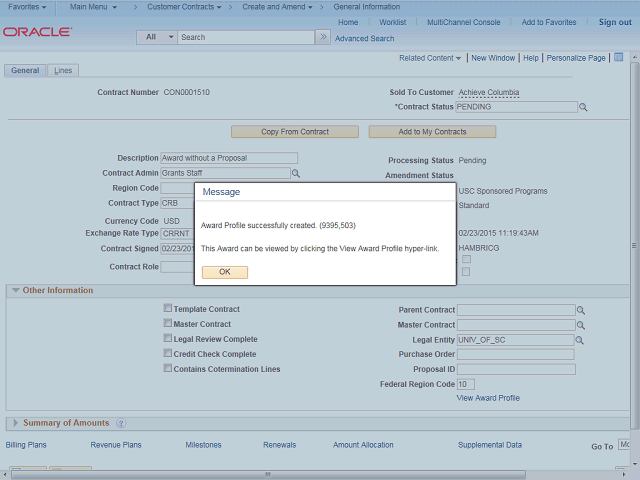
Task: Tick the Master Contract checkbox
Action: click(167, 323)
